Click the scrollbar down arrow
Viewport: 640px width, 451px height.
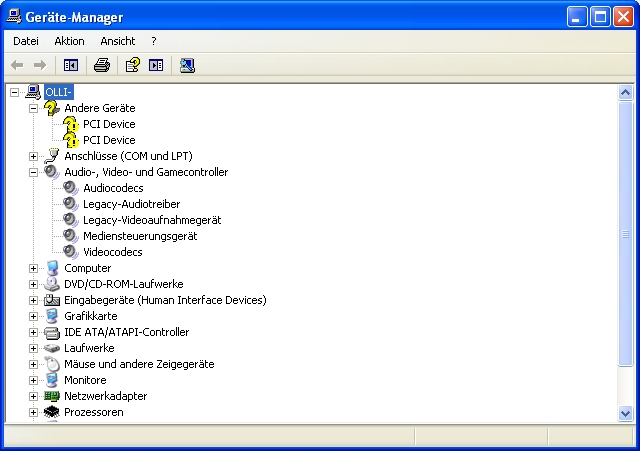click(626, 413)
